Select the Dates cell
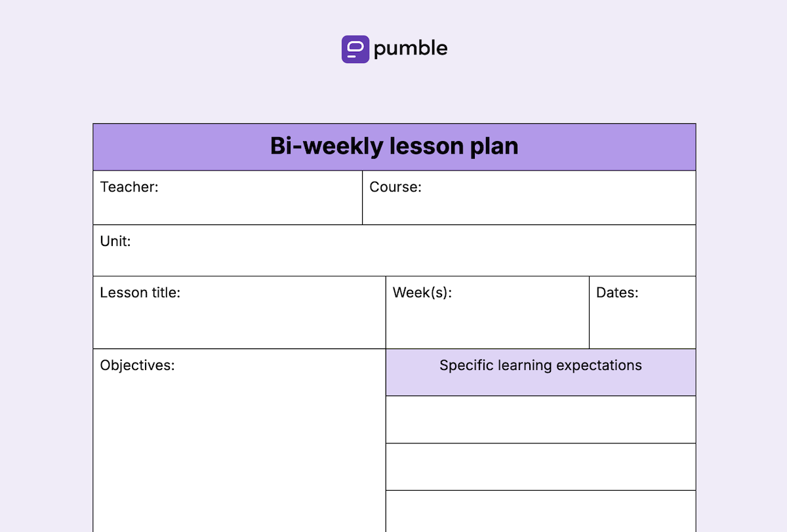 (x=643, y=312)
